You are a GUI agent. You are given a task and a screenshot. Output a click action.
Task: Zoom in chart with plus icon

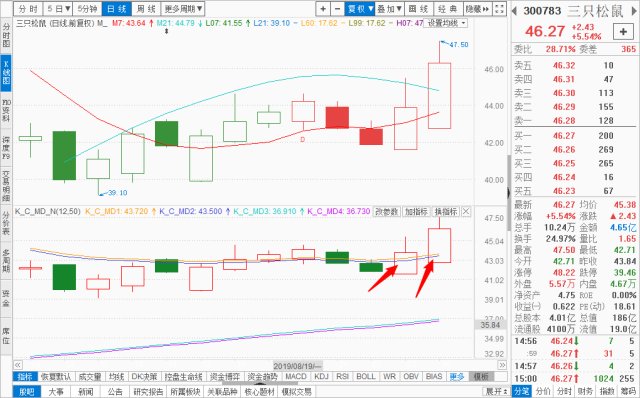coord(323,9)
